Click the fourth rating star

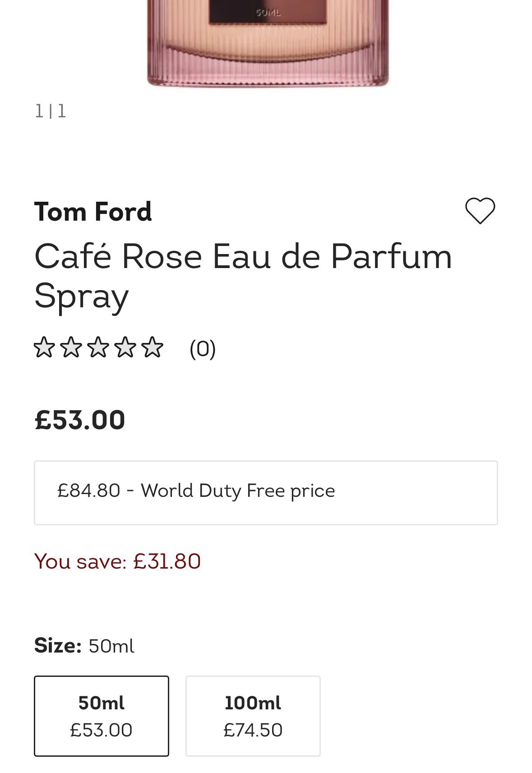[125, 347]
